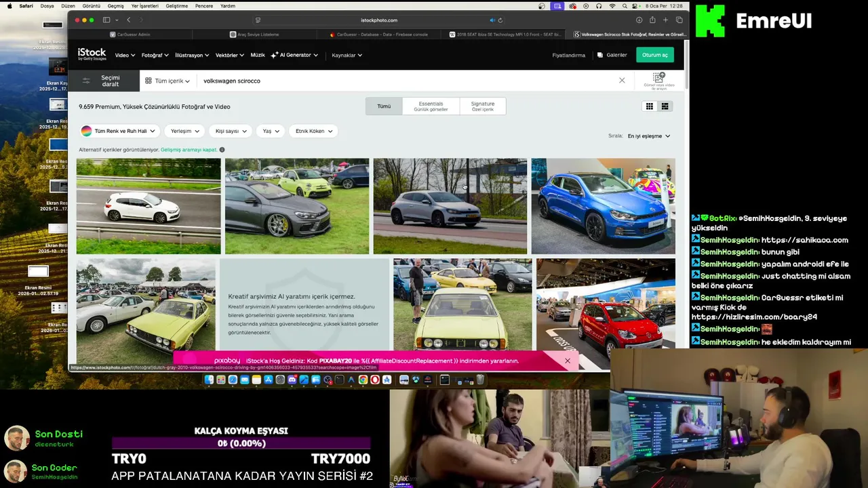Image resolution: width=868 pixels, height=488 pixels.
Task: Open the Yerleşim filter dropdown
Action: pos(184,131)
